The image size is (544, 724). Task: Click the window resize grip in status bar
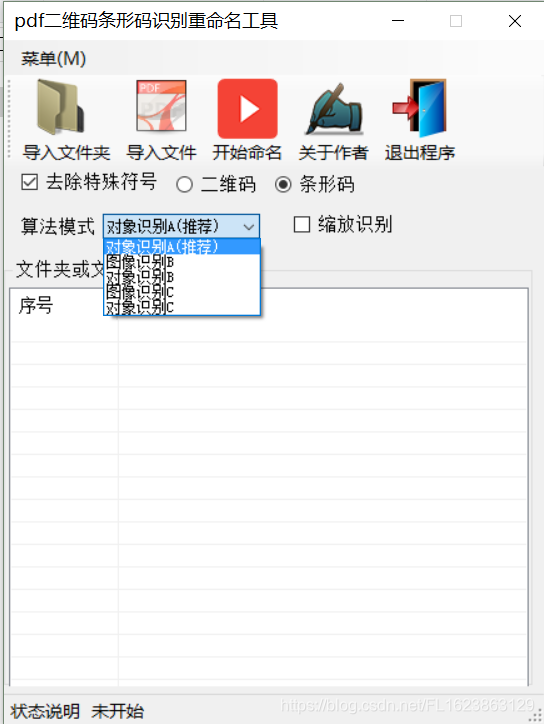pos(536,716)
